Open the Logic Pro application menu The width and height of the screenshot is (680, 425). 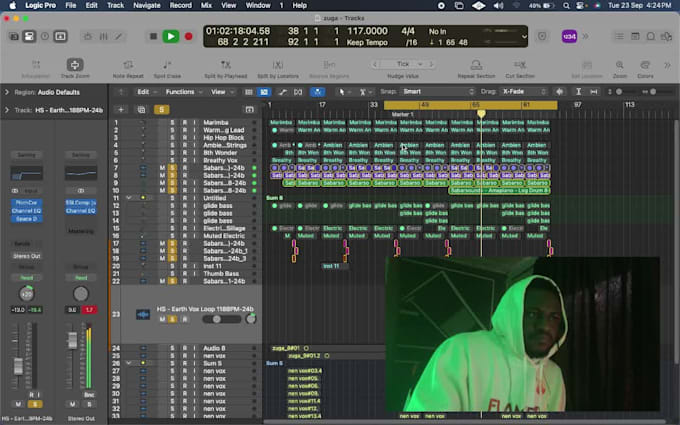(40, 6)
